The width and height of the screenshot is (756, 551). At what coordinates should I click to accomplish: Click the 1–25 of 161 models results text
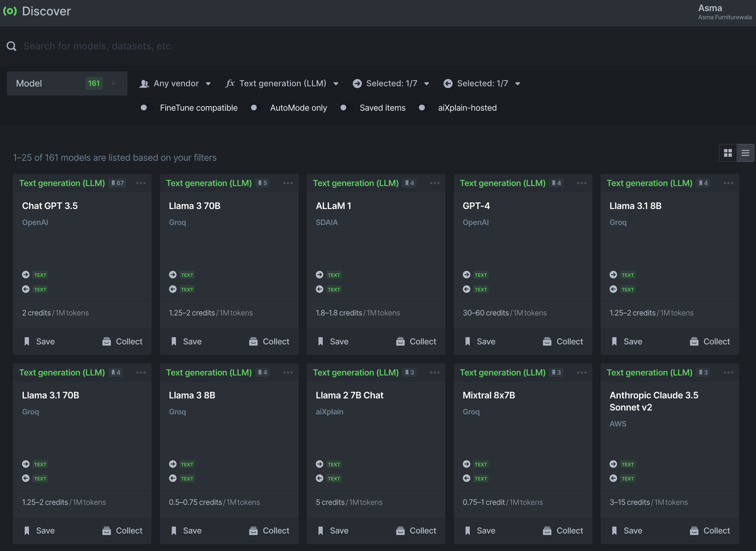point(115,157)
